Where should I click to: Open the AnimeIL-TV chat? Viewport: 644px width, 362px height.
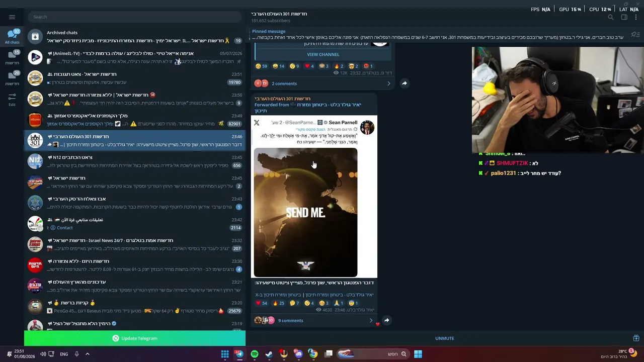135,57
